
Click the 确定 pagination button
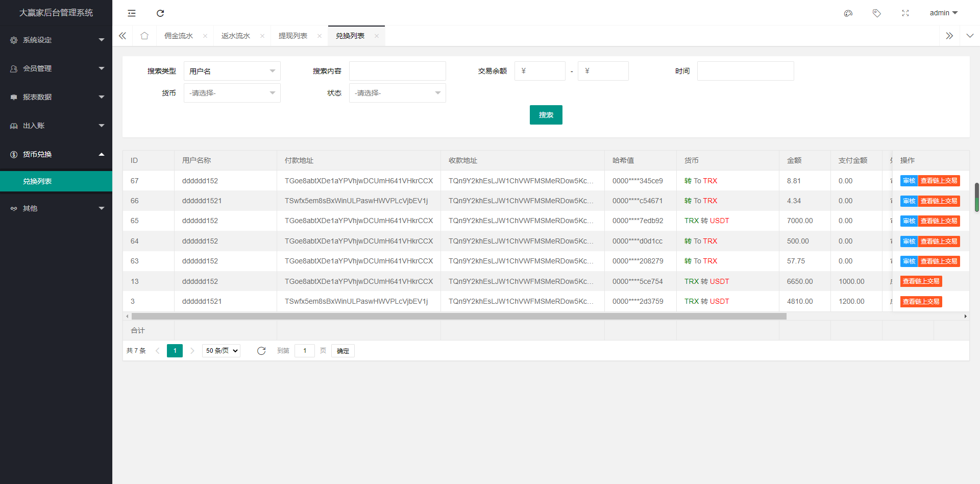[343, 351]
